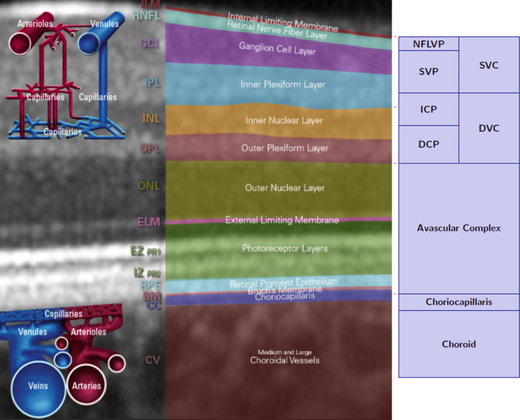
Task: Select the 'Choroid' table cell
Action: coord(459,344)
